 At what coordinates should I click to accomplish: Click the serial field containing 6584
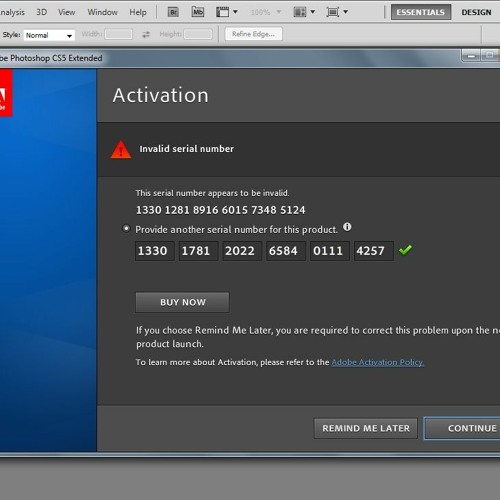[286, 251]
